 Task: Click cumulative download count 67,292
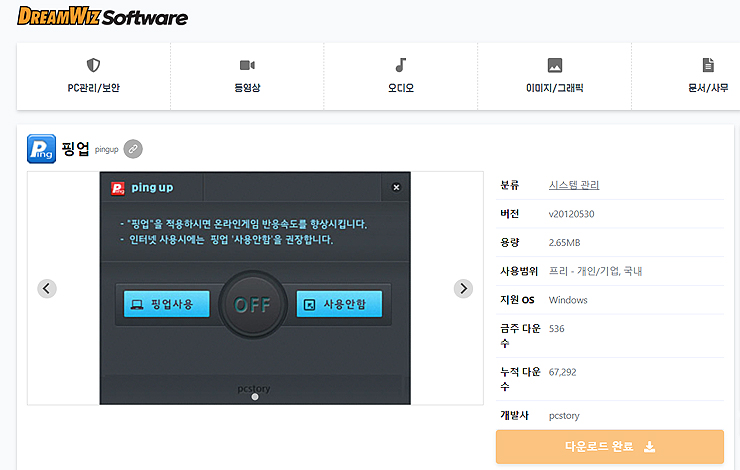563,372
